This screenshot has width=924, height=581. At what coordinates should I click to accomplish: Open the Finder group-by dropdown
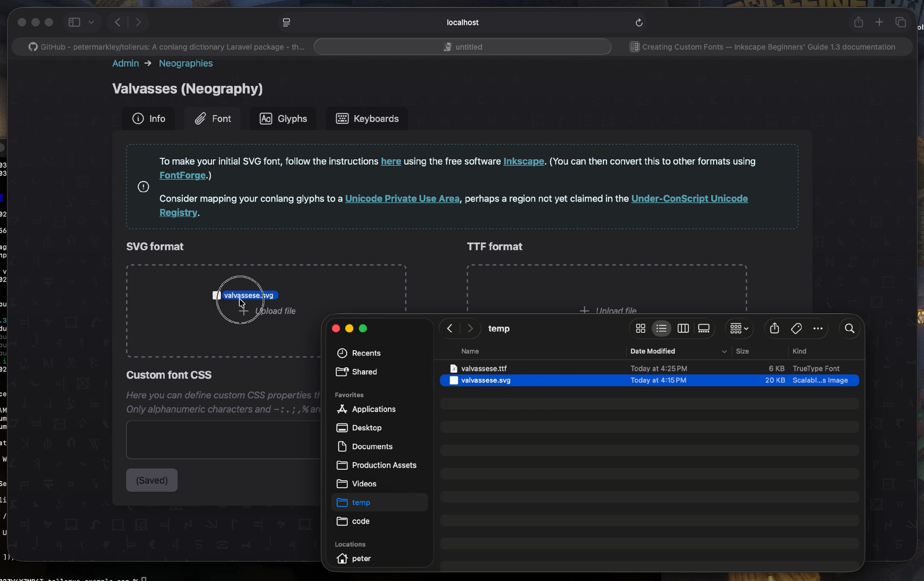pos(739,328)
